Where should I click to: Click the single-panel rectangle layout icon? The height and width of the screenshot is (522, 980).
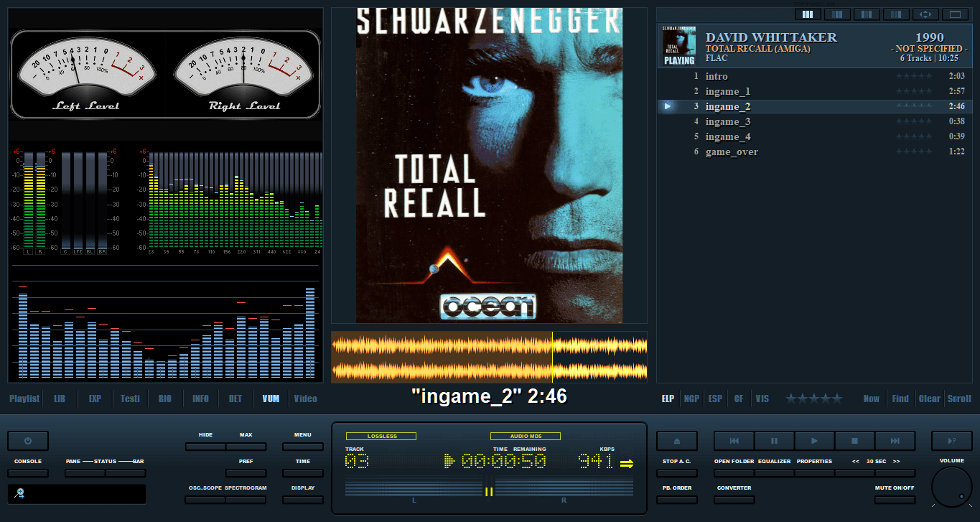click(955, 14)
